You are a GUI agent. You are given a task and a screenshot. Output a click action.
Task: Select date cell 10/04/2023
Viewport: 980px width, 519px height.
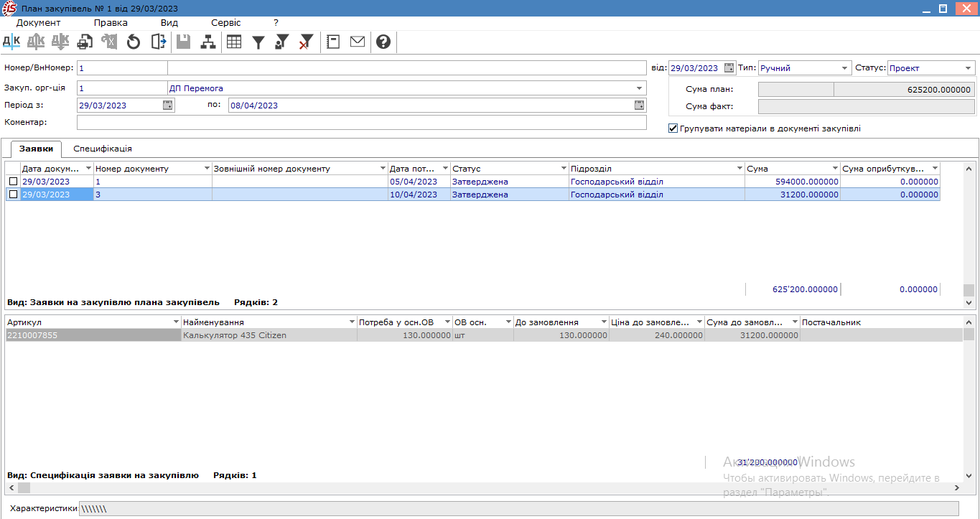419,195
